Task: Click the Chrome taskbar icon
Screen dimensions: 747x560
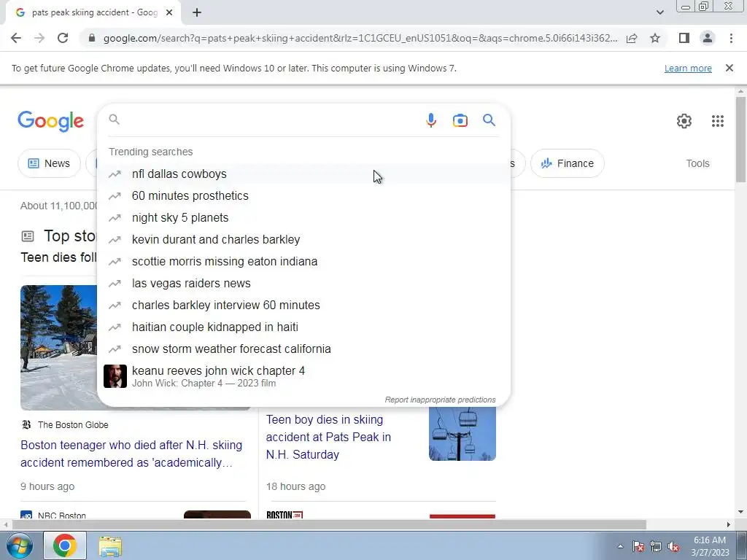Action: (65, 545)
